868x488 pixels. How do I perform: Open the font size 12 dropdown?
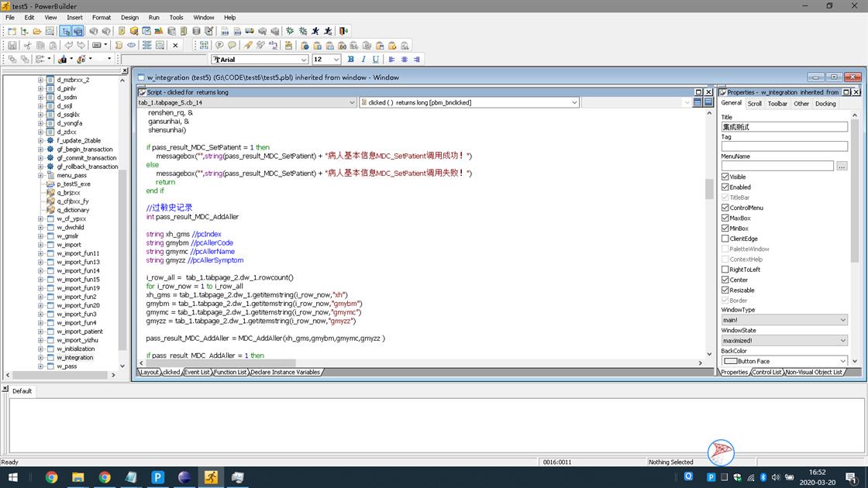[x=336, y=60]
